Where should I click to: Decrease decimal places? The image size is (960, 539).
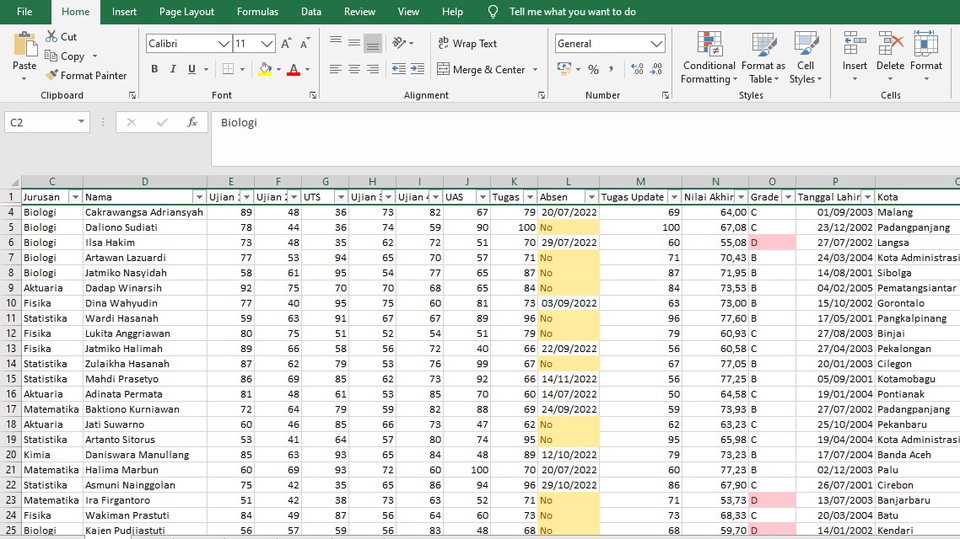coord(656,69)
